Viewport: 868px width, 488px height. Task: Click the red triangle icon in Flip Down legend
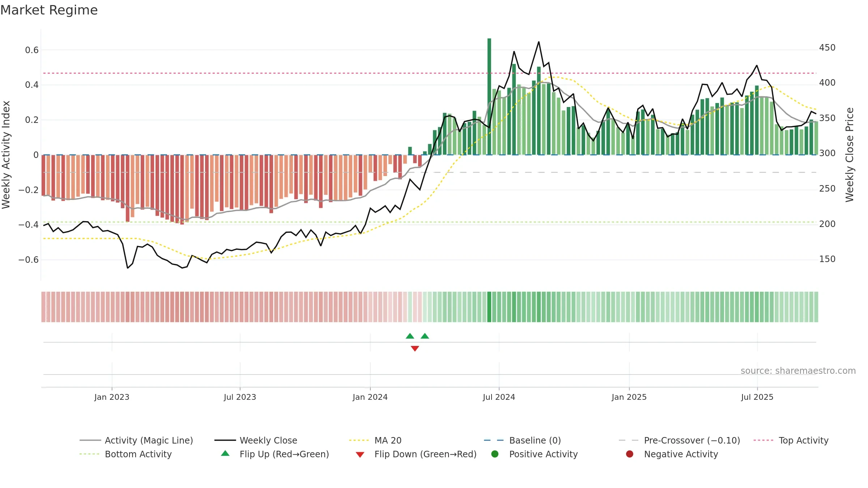(x=360, y=455)
